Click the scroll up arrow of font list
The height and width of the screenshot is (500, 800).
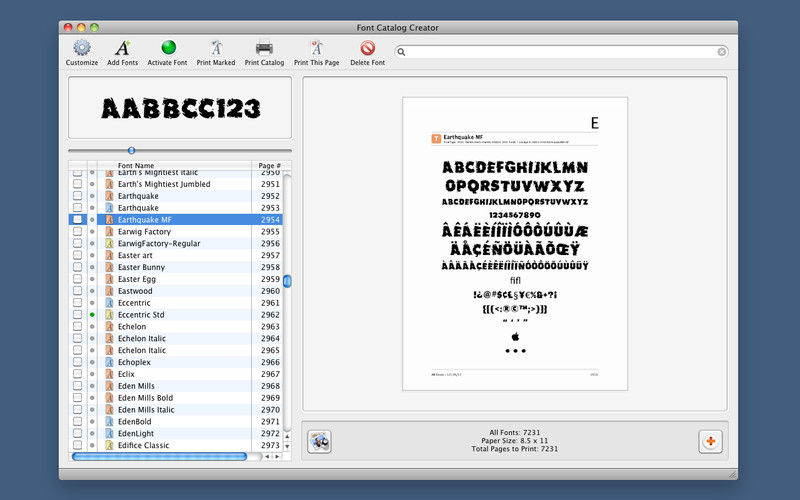coord(287,437)
